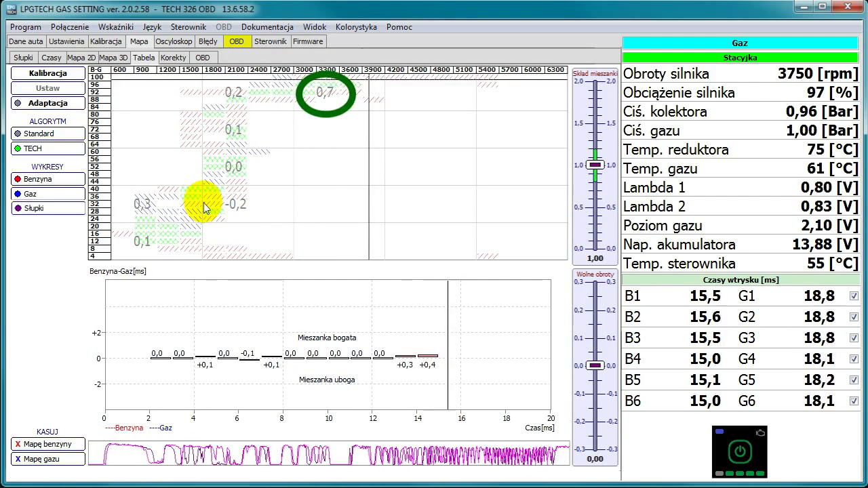
Task: Uncheck the G1 injector checkbox
Action: [854, 296]
